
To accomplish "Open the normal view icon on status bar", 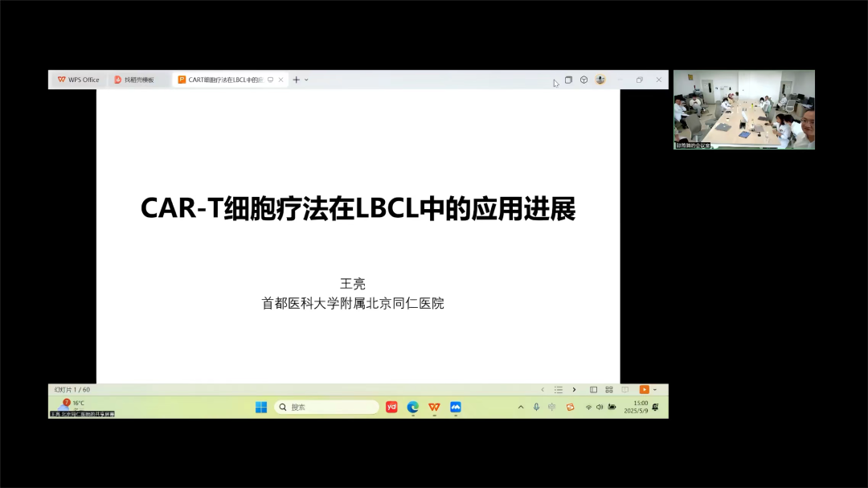I will click(x=595, y=390).
